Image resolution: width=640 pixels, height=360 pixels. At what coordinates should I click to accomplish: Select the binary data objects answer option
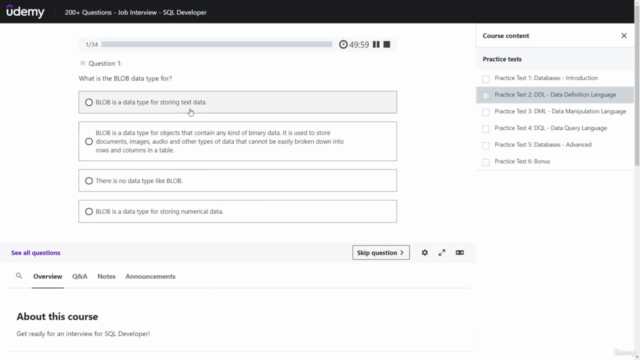click(238, 141)
